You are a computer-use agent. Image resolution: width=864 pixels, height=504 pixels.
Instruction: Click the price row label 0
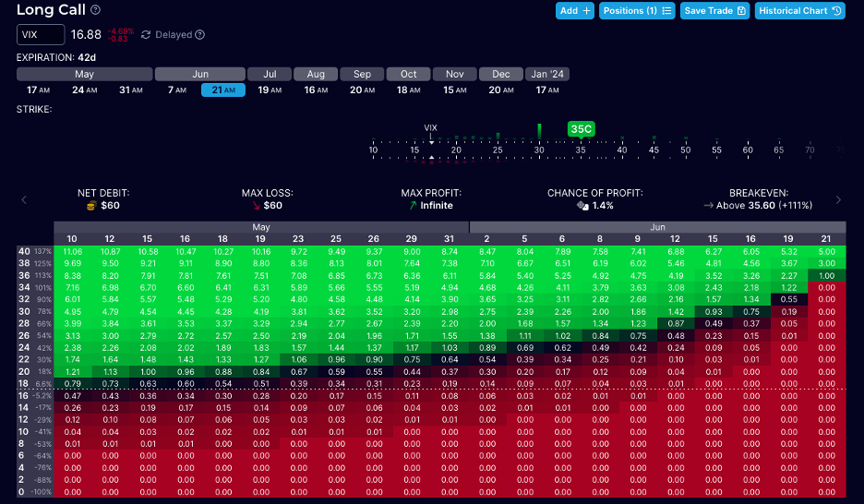21,492
